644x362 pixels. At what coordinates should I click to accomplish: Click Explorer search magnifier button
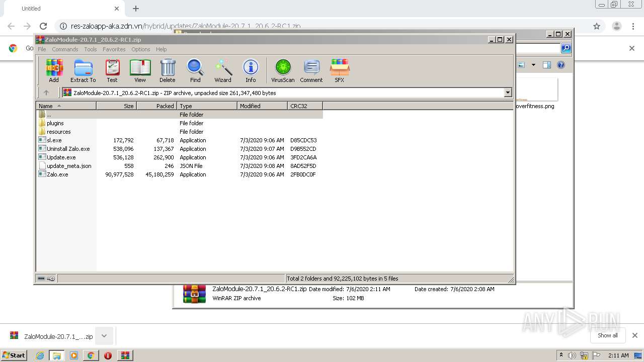coord(566,48)
